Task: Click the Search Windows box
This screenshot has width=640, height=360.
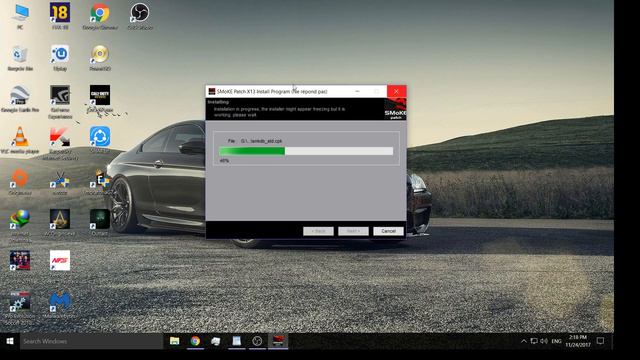Action: point(91,341)
